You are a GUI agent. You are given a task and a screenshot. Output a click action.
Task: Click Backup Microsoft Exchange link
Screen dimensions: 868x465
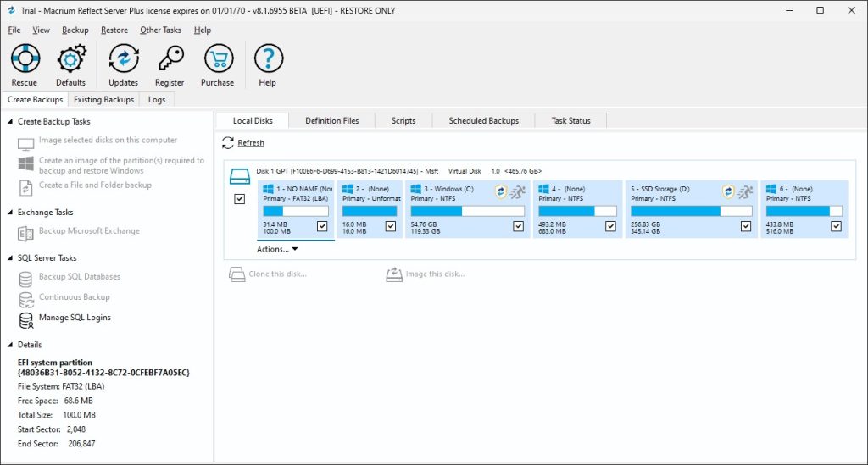point(89,230)
